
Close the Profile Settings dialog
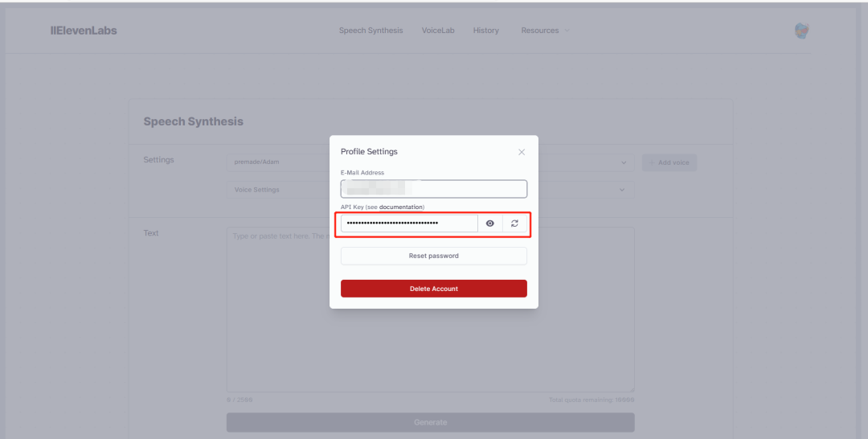click(x=522, y=152)
